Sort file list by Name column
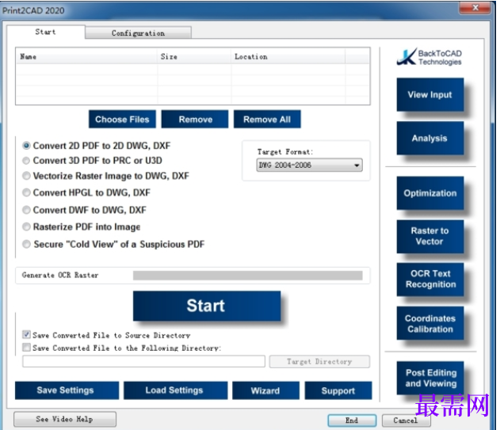504x430 pixels. coord(87,56)
